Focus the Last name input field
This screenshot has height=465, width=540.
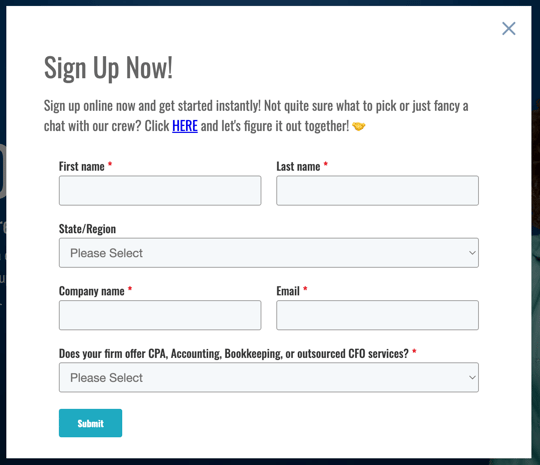(x=377, y=190)
